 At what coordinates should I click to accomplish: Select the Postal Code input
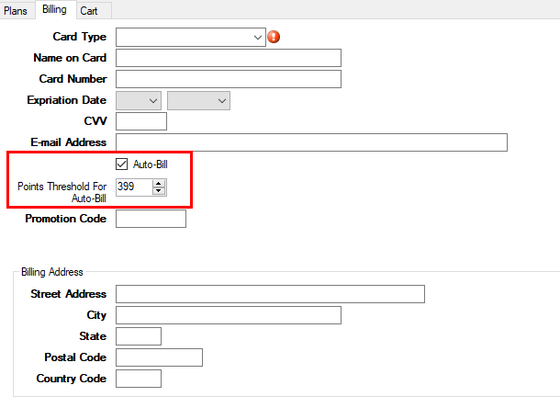click(159, 357)
